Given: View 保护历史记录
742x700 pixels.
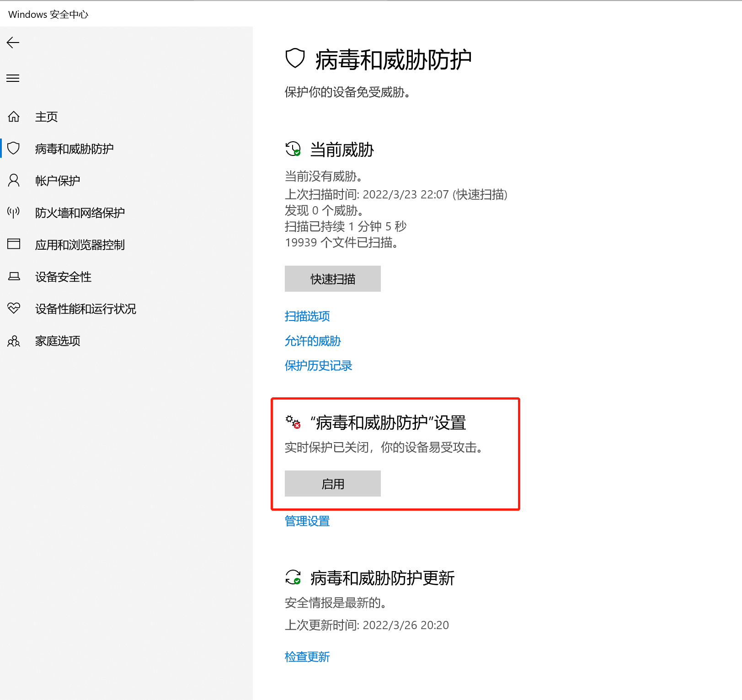Looking at the screenshot, I should click(318, 365).
